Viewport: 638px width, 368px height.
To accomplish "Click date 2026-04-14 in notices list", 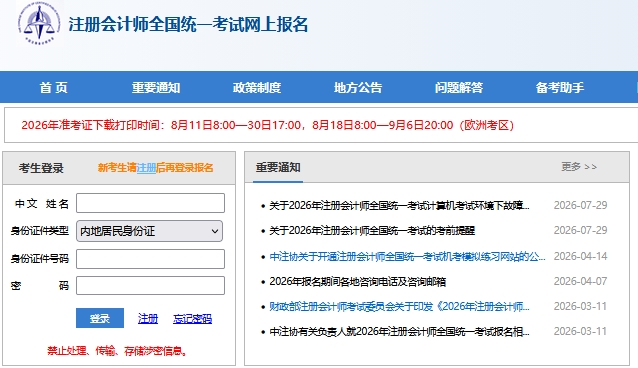I will point(580,256).
